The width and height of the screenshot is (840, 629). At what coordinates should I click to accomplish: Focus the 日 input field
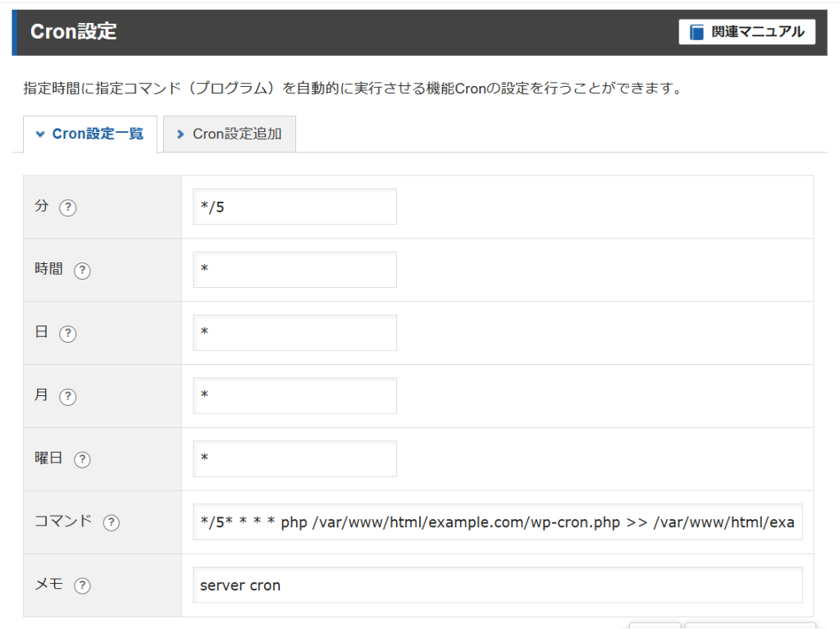coord(294,332)
